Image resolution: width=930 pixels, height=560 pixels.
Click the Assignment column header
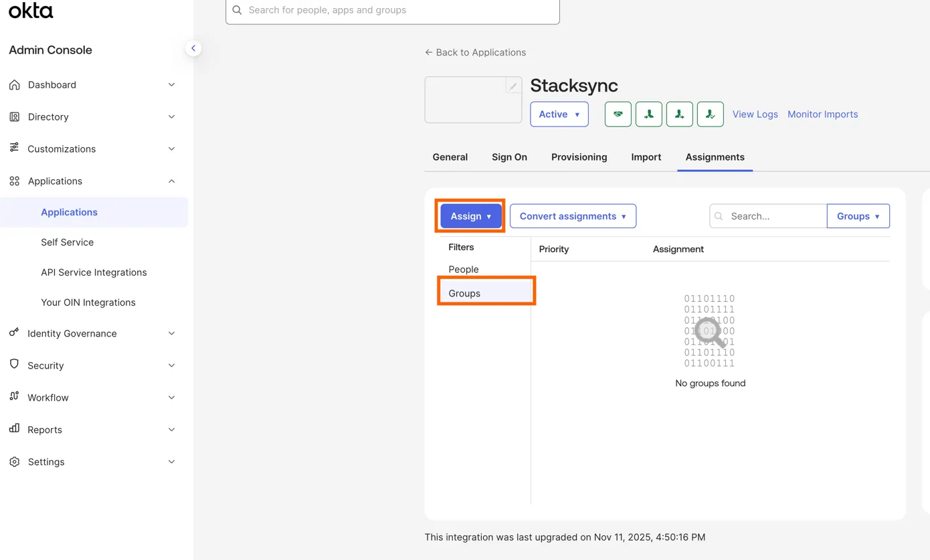coord(678,249)
